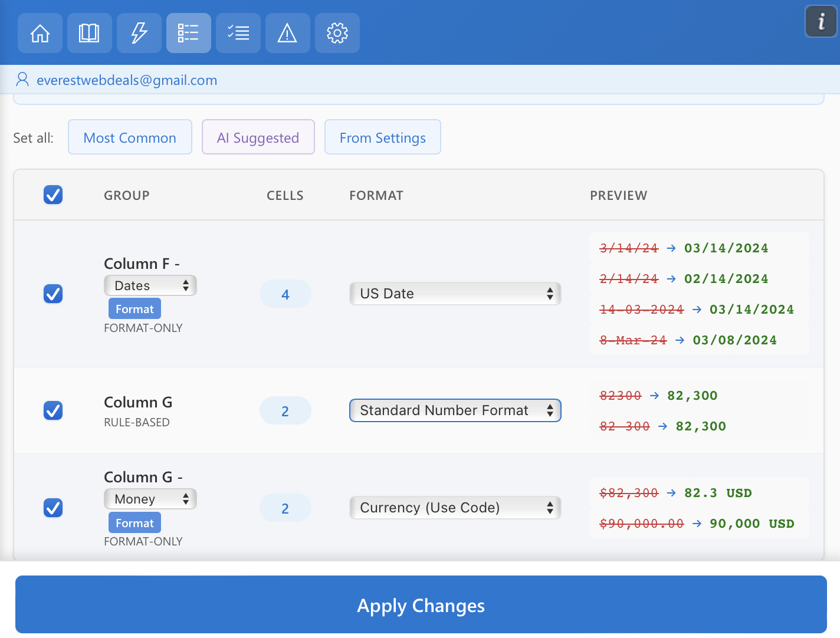
Task: Open the Currency (Use Code) dropdown
Action: click(x=454, y=507)
